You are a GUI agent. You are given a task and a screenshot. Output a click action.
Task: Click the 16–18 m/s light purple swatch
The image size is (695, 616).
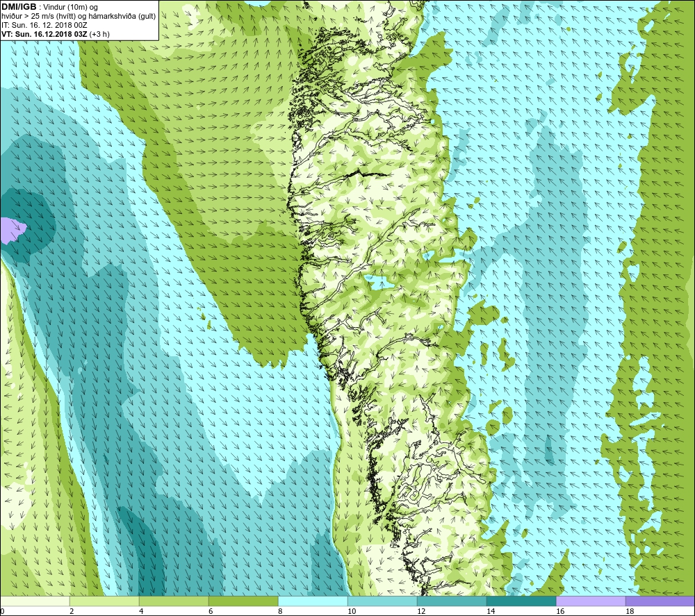point(591,601)
